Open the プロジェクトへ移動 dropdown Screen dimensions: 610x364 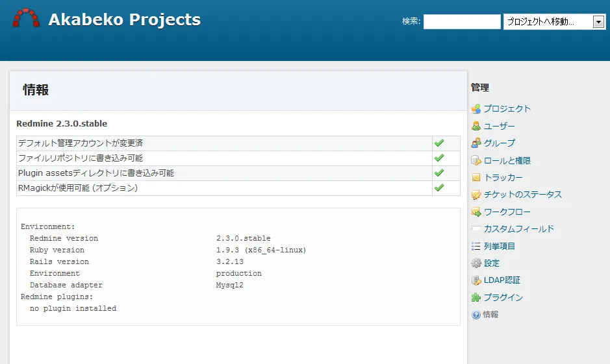click(x=554, y=22)
